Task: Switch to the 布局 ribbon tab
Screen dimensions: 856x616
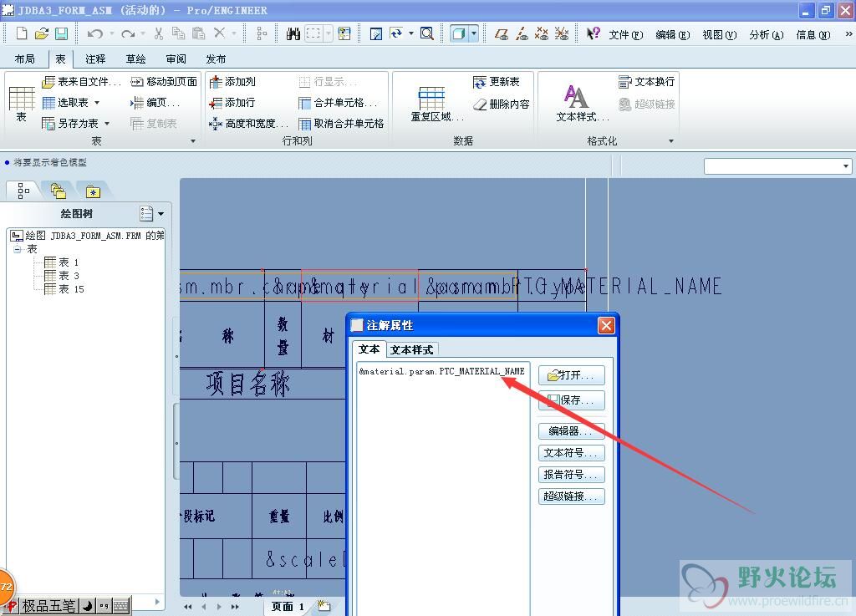Action: 24,59
